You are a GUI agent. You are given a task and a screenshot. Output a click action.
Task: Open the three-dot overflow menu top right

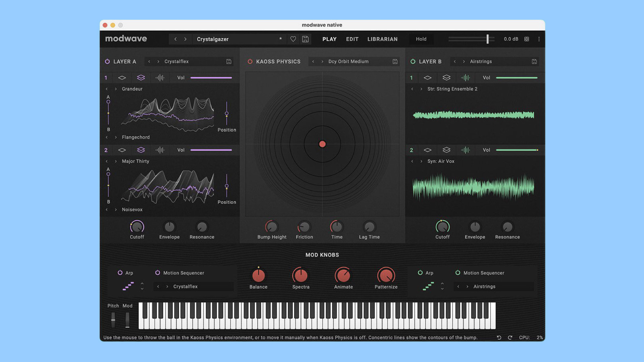tap(539, 39)
